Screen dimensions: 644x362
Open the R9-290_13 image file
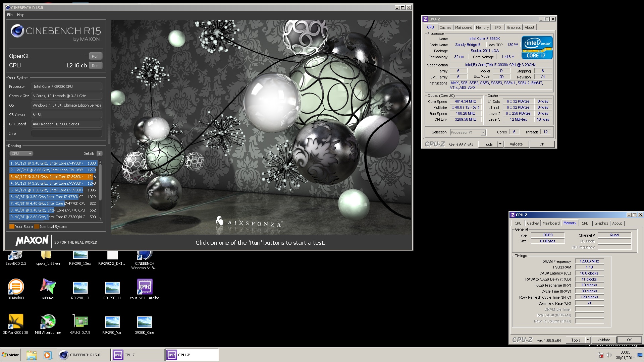click(x=80, y=290)
